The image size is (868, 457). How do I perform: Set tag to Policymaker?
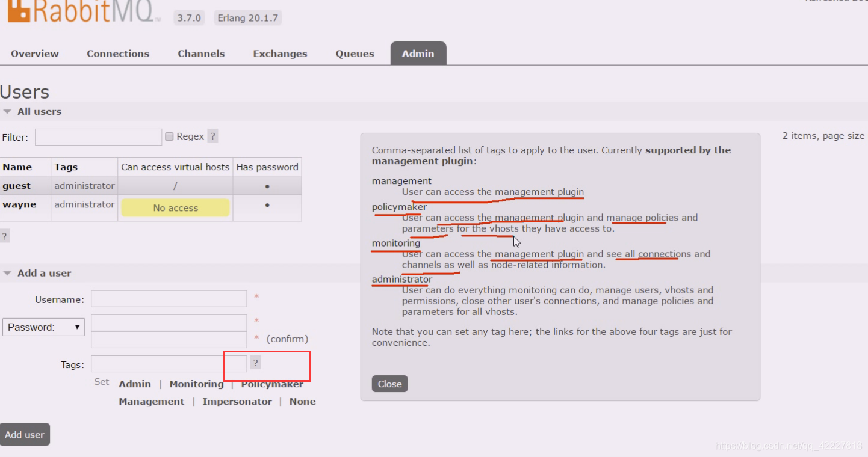coord(272,384)
